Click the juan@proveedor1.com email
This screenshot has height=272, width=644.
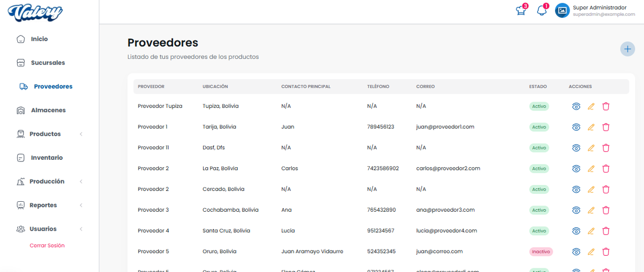[445, 127]
